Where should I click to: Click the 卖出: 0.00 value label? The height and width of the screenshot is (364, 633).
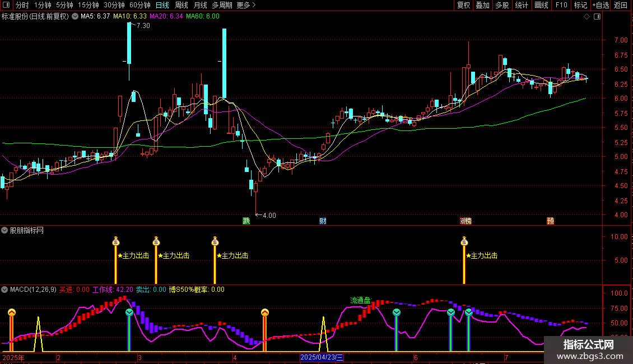pos(151,290)
